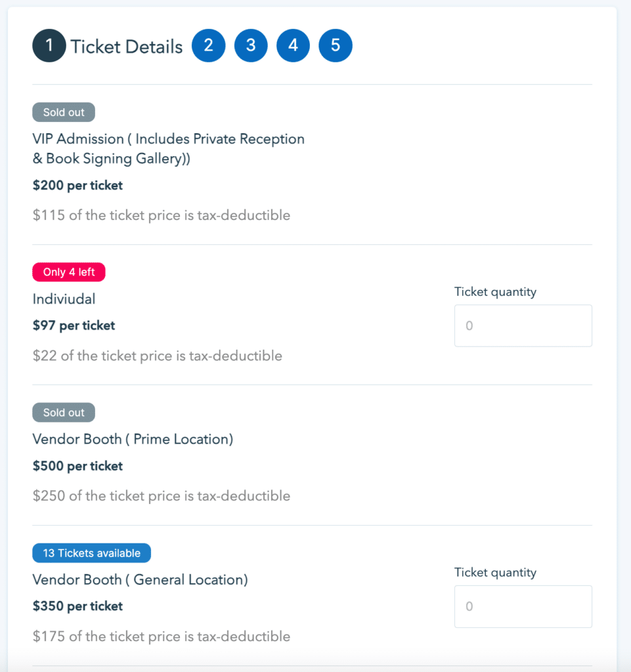This screenshot has height=672, width=631.
Task: Open step 5 circle
Action: click(336, 46)
